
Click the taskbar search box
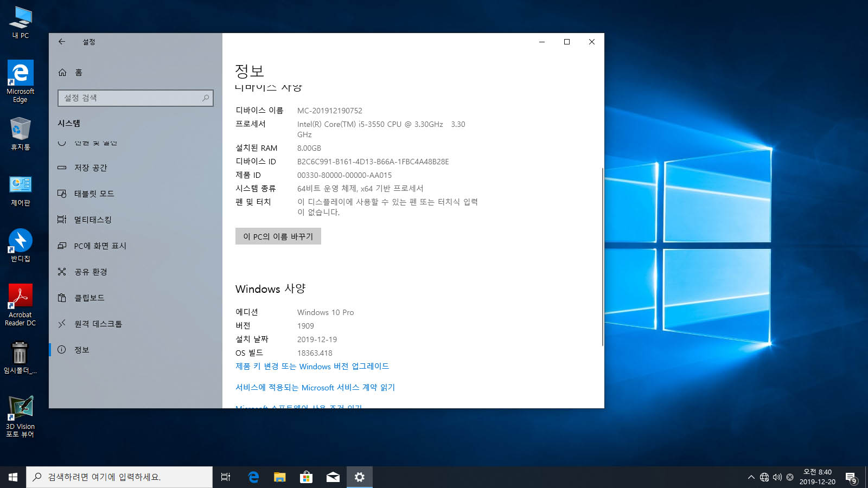[119, 477]
